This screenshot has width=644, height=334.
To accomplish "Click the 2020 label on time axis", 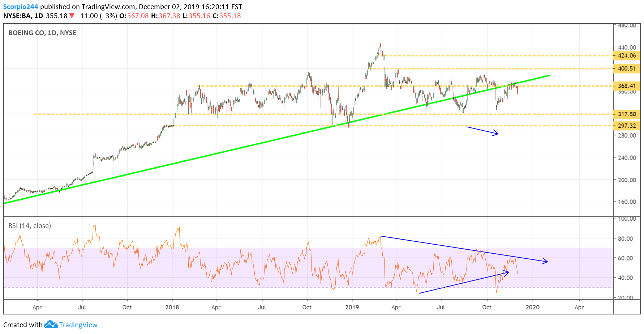I will tap(533, 307).
